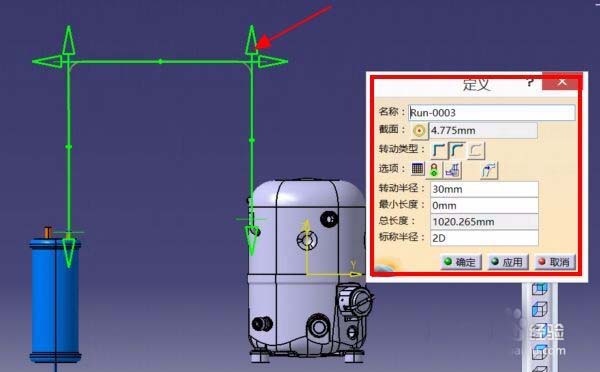
Task: Click the 转动类型 label text
Action: tap(399, 149)
